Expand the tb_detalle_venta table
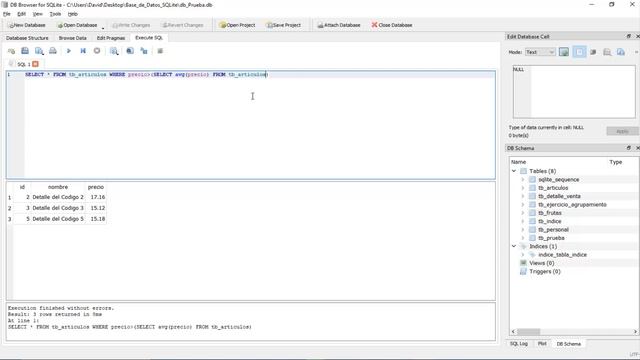The height and width of the screenshot is (360, 640). [x=523, y=196]
